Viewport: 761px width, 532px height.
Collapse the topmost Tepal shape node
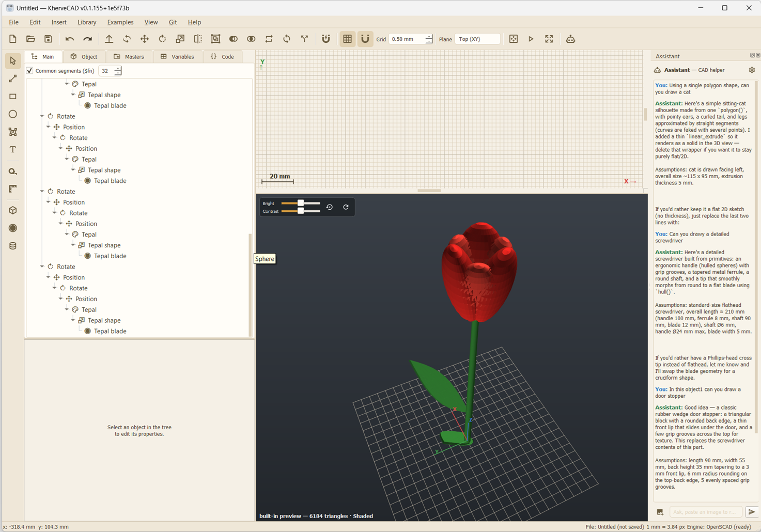coord(73,95)
